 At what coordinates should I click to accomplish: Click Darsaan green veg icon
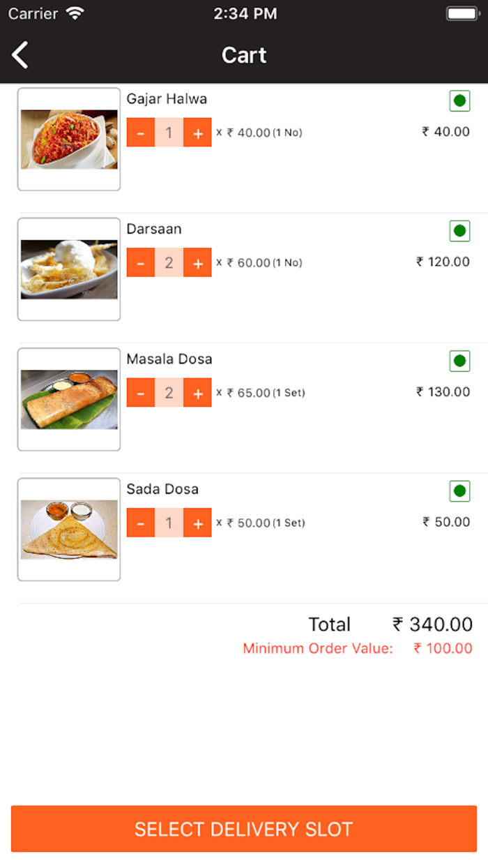[x=459, y=231]
